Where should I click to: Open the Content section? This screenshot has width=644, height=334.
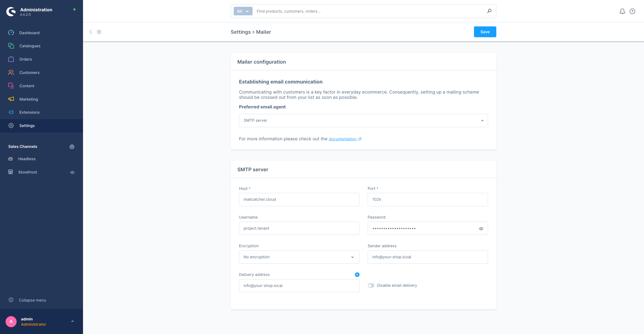point(27,86)
